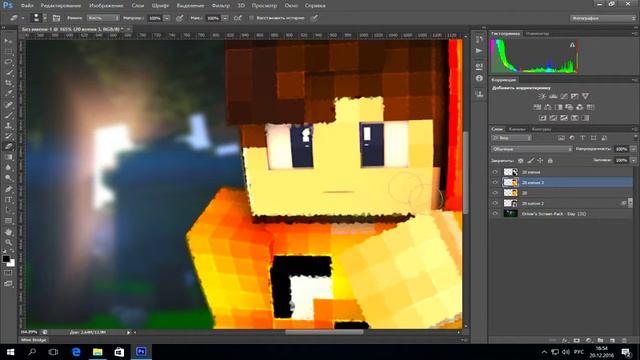The image size is (640, 360).
Task: Add a Curves adjustment layer
Action: (564, 96)
